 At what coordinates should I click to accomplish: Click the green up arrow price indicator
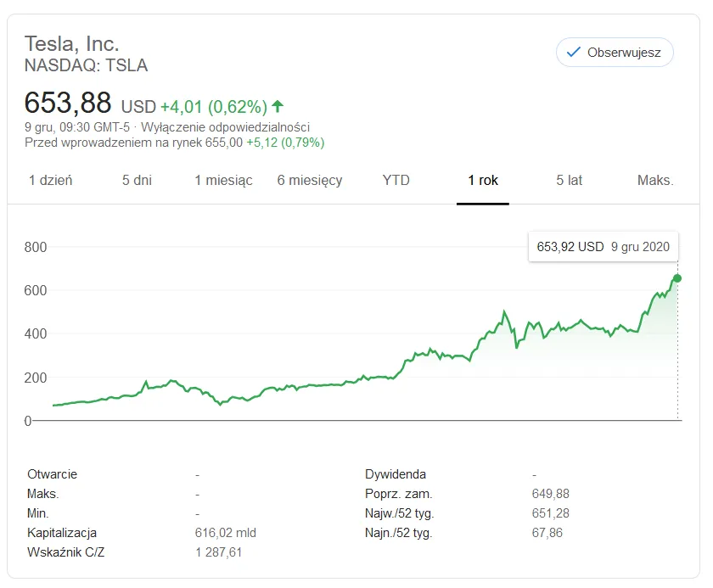278,106
